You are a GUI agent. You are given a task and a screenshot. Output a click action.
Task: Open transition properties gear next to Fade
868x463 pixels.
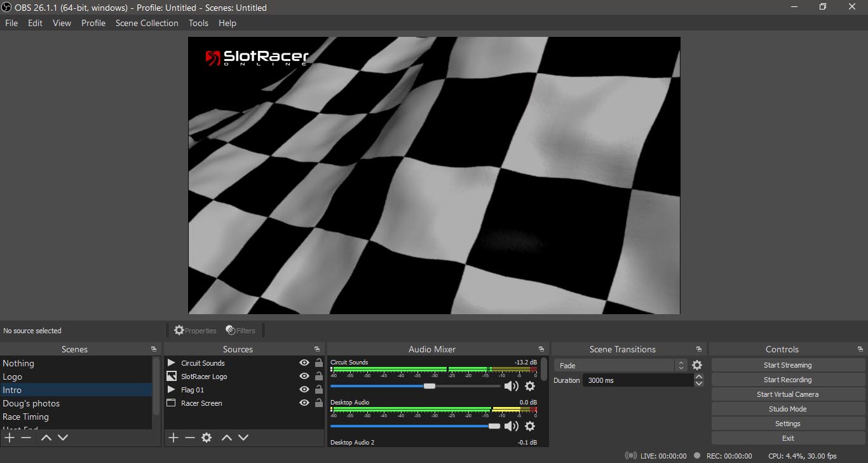[697, 366]
